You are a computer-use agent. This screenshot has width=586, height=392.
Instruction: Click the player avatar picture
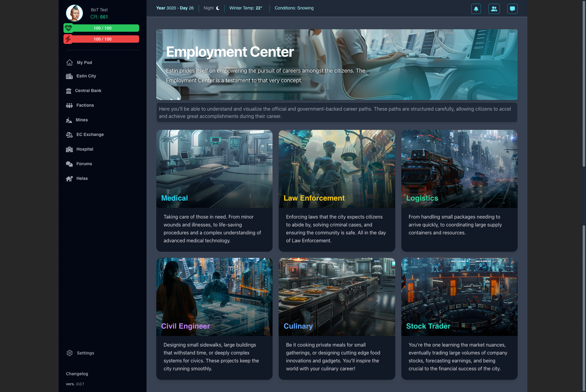(74, 13)
